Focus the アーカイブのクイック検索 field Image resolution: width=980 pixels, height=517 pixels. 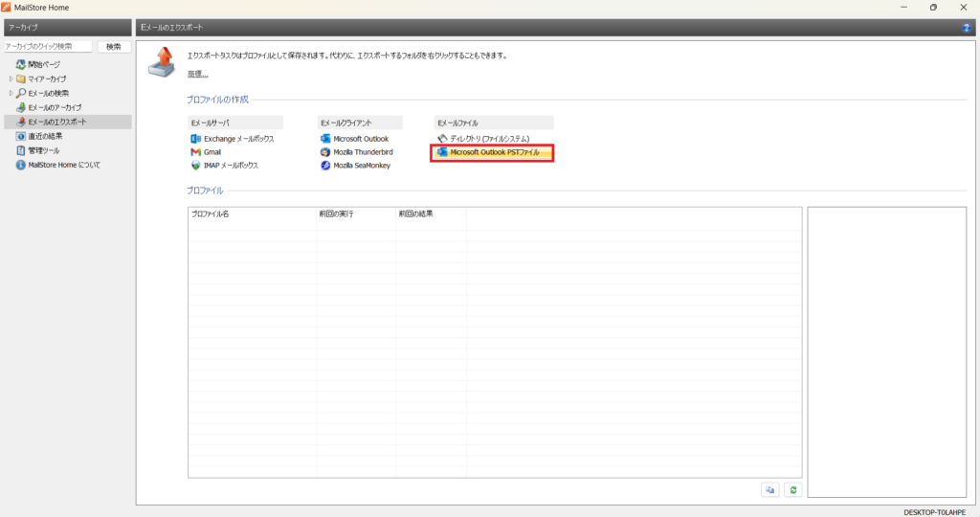[48, 47]
